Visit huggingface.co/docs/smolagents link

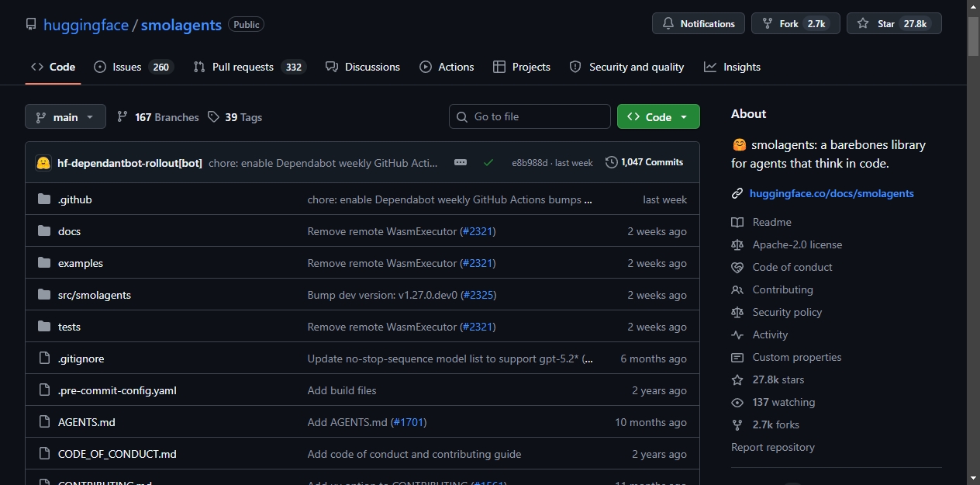tap(832, 193)
